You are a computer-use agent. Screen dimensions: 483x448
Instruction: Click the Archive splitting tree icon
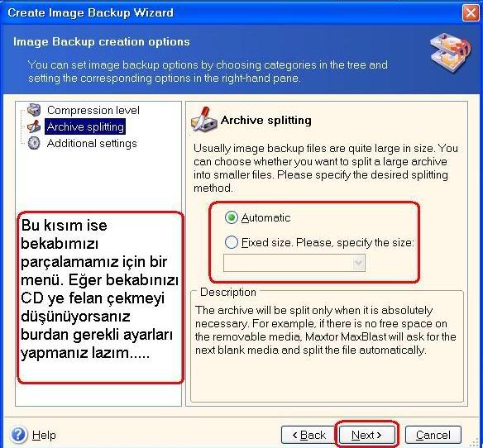[34, 126]
